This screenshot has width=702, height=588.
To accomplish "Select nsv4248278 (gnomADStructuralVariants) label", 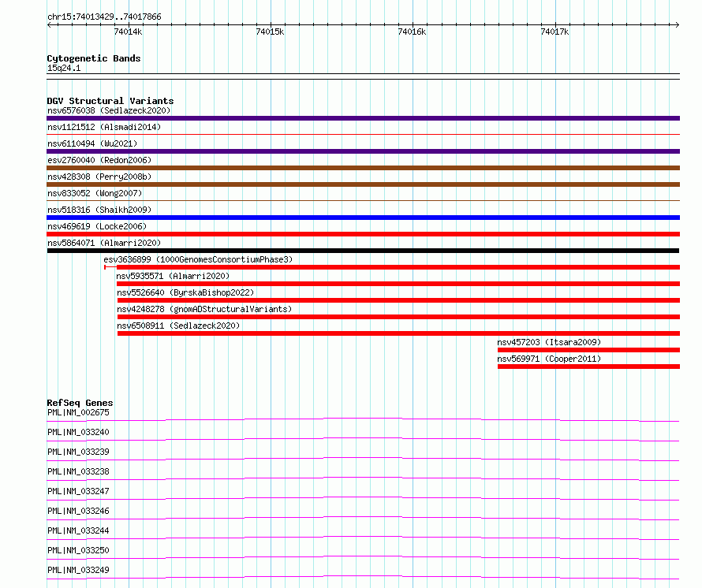I will [204, 309].
